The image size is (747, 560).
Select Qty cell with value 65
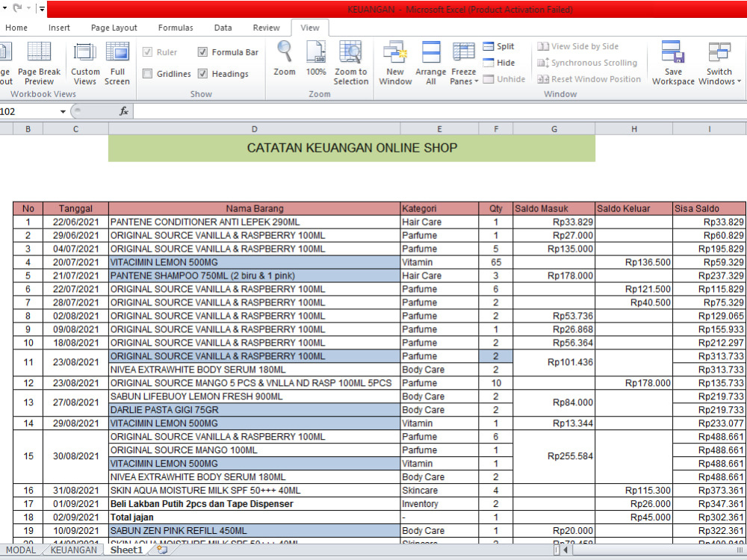[x=496, y=262]
